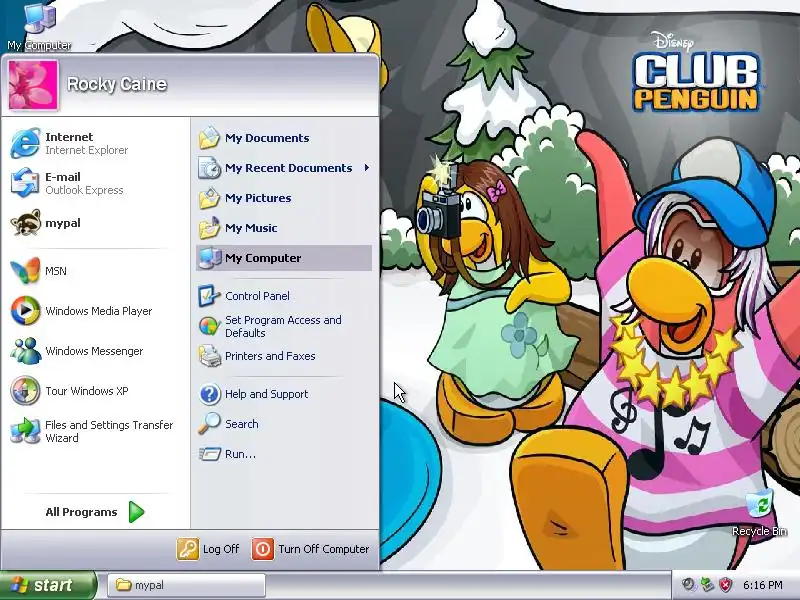
Task: Open the My Pictures folder icon
Action: click(209, 198)
